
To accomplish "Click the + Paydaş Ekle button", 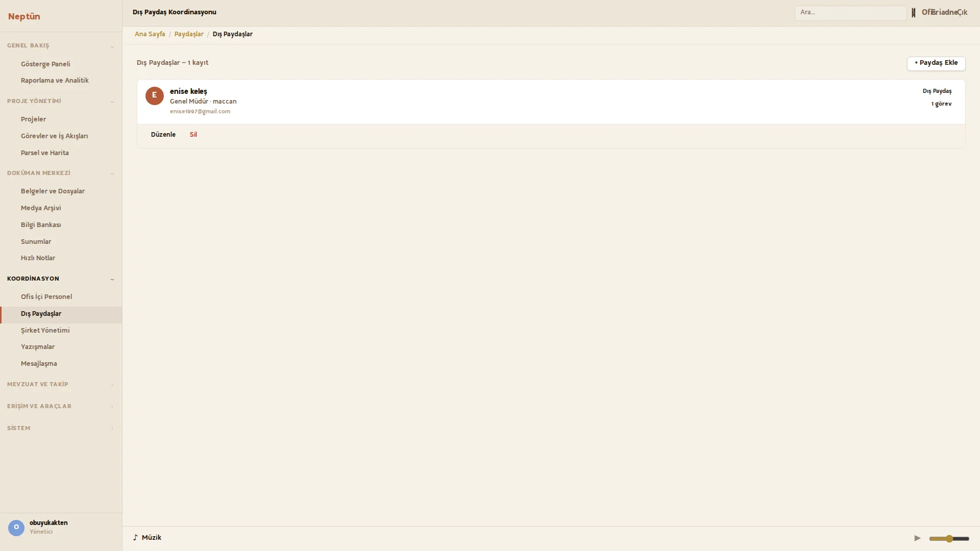I will pos(936,63).
